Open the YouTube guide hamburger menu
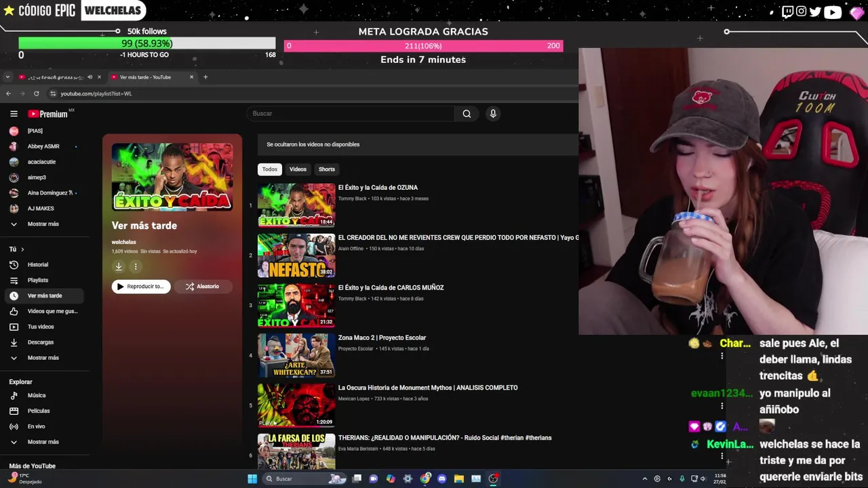 (x=14, y=114)
